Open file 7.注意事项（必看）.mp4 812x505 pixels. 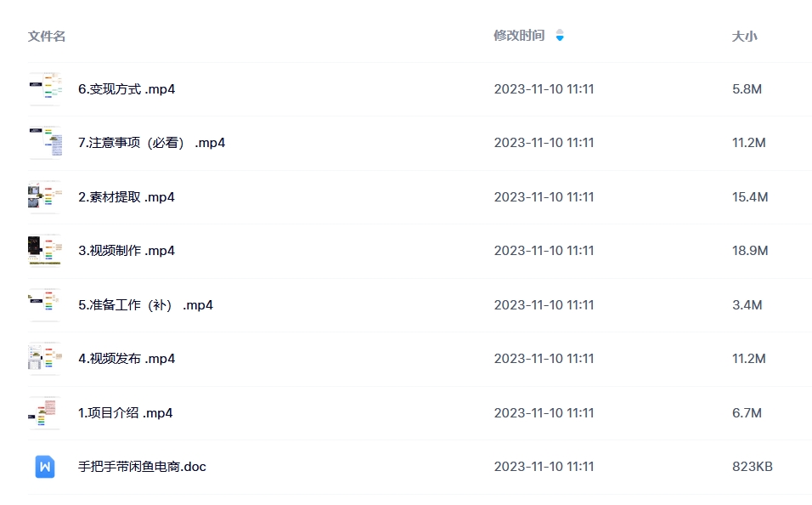[x=152, y=143]
